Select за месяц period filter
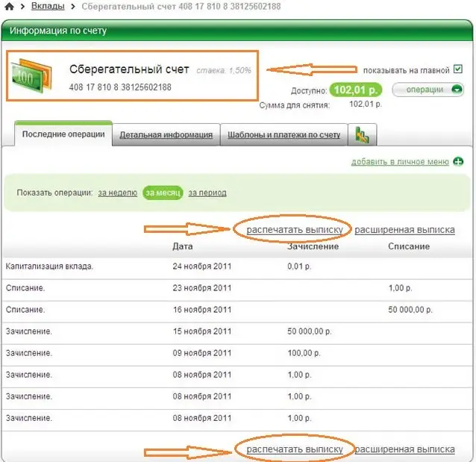476x462 pixels. [163, 193]
